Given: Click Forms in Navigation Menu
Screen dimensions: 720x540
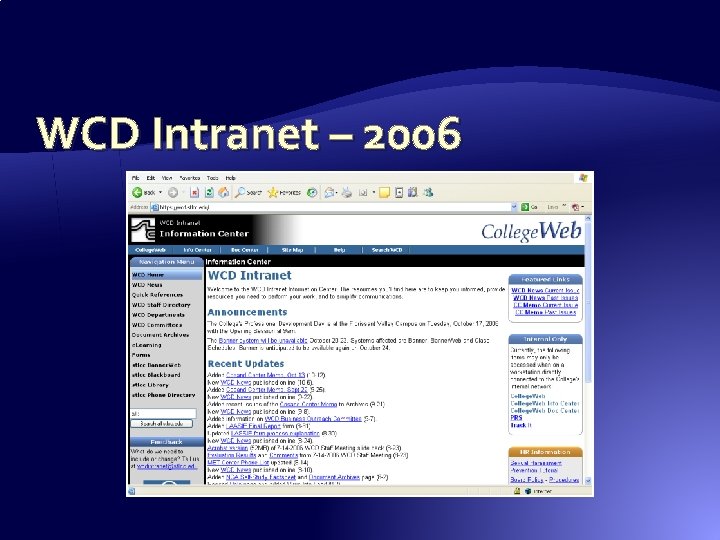Looking at the screenshot, I should [141, 355].
